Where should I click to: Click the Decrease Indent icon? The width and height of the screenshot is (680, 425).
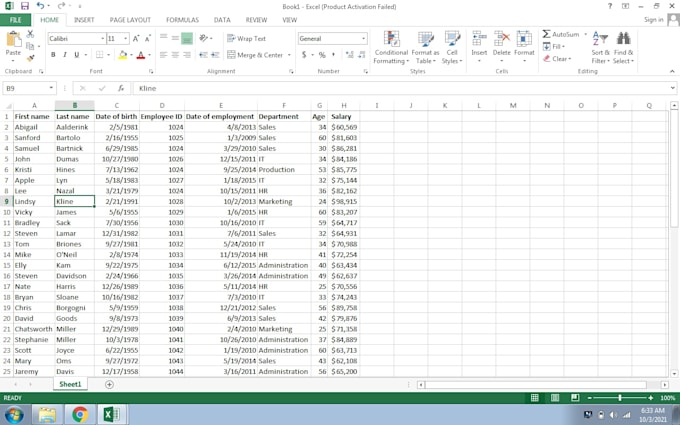coord(203,55)
